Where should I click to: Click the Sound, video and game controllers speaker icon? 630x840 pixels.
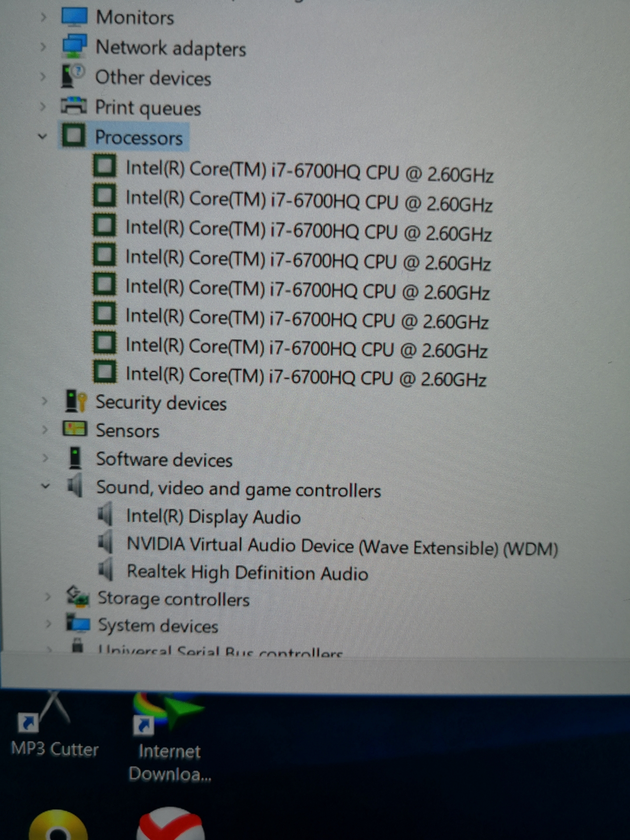(x=75, y=486)
